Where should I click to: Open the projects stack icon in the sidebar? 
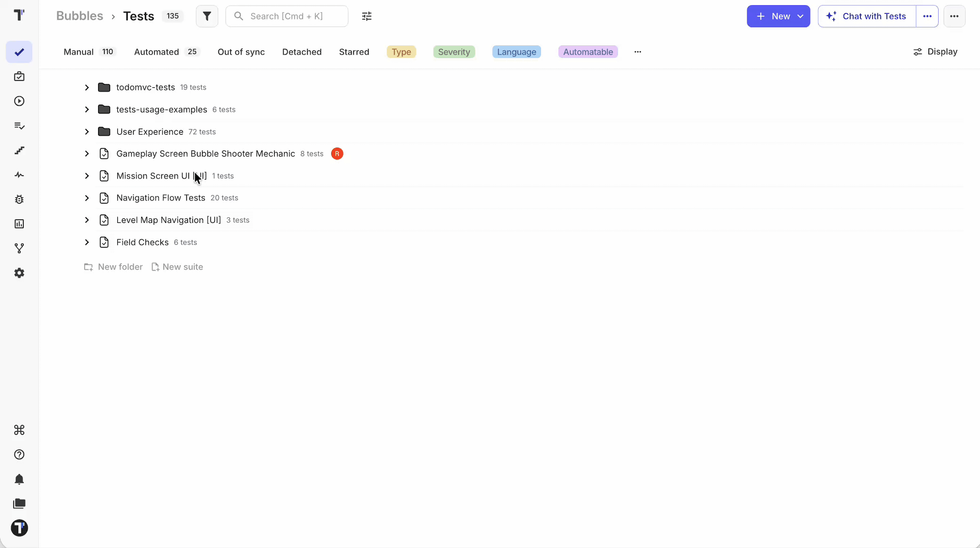point(19,504)
